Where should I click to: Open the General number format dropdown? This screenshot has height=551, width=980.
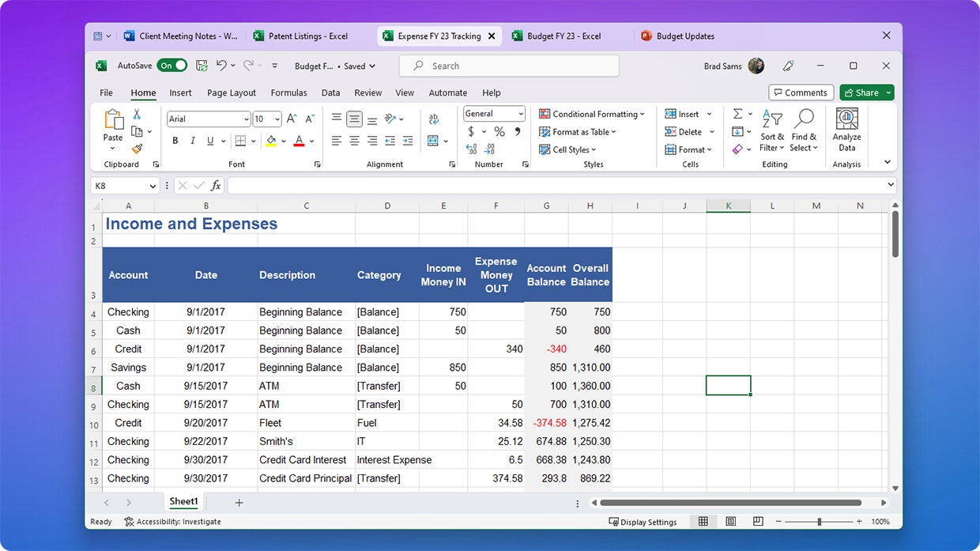[520, 114]
